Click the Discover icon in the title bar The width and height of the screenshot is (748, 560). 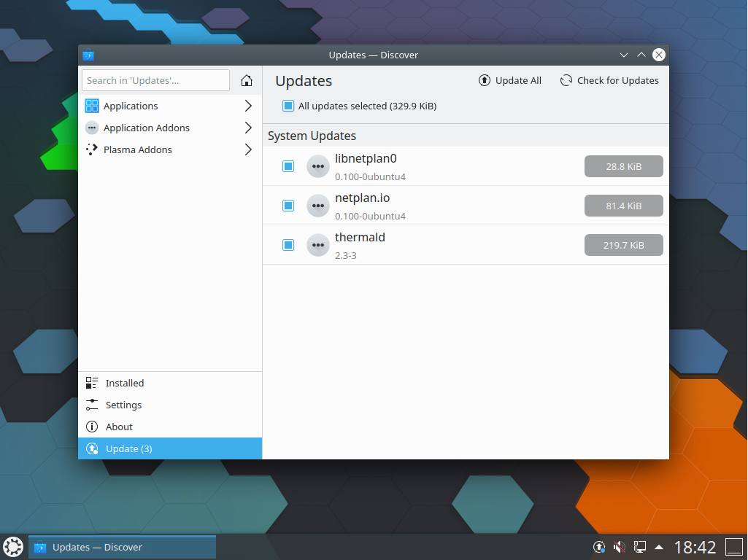tap(88, 55)
